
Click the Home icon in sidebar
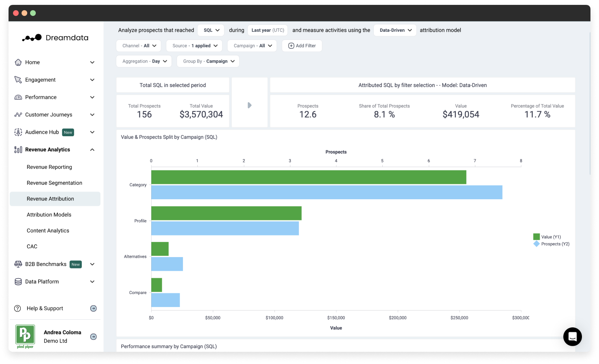tap(18, 62)
